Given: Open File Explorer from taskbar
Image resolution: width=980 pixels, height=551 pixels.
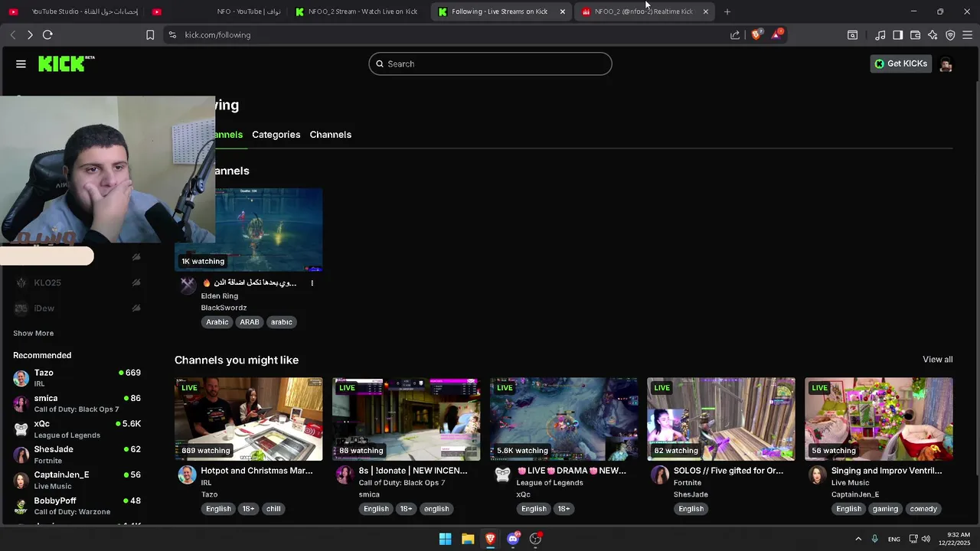Looking at the screenshot, I should [x=468, y=539].
